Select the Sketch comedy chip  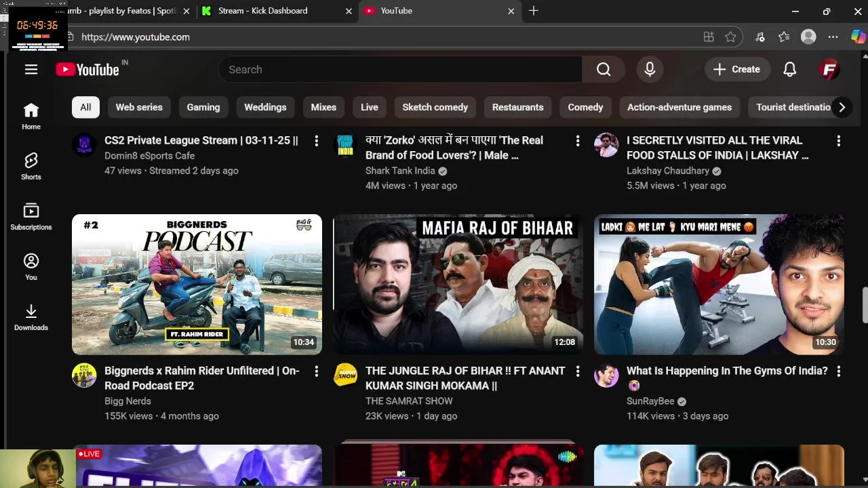coord(435,107)
